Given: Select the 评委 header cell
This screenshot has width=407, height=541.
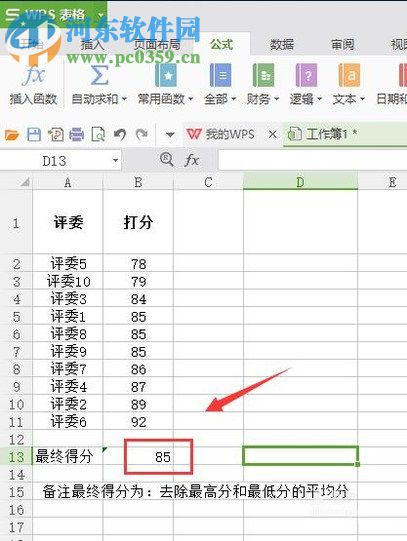Looking at the screenshot, I should pos(68,223).
